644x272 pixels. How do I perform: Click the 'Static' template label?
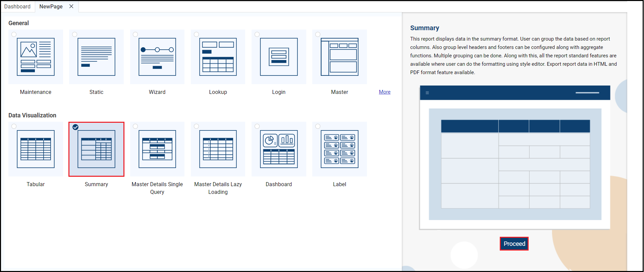96,92
